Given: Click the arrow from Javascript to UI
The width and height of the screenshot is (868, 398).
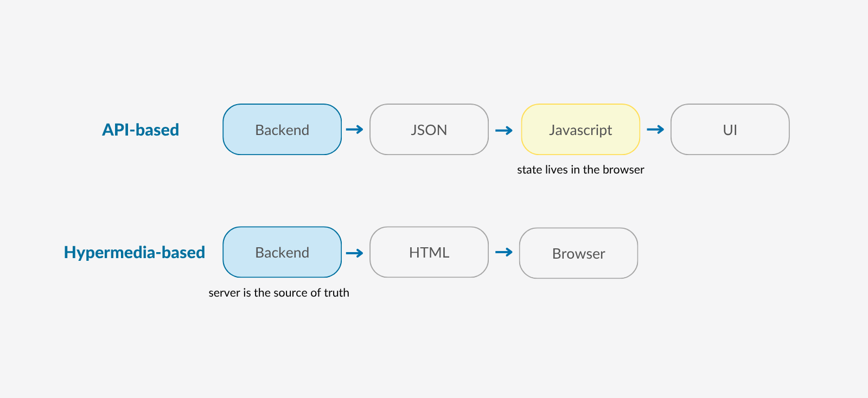Looking at the screenshot, I should click(656, 130).
